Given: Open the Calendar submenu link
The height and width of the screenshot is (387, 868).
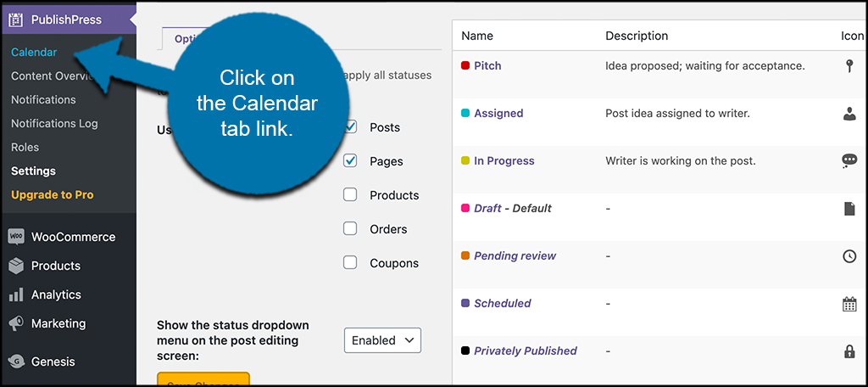Looking at the screenshot, I should 34,53.
